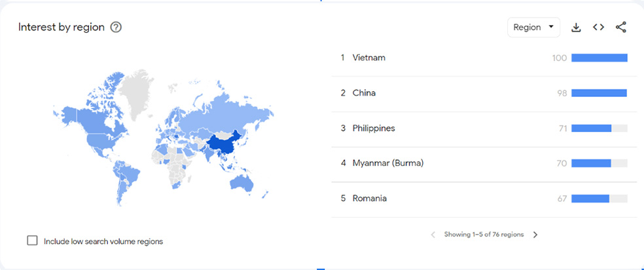The image size is (644, 270).
Task: Open the embed code icon
Action: click(x=598, y=28)
